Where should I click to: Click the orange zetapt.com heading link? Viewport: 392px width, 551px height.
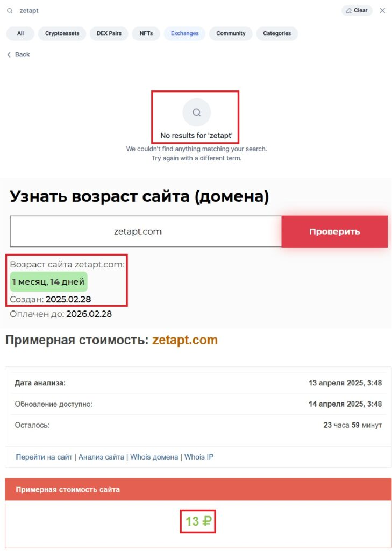pos(185,340)
